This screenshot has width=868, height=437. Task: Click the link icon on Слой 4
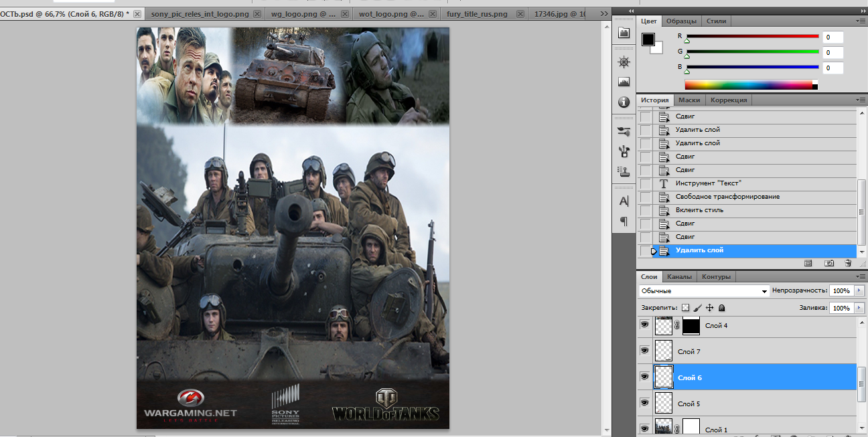677,325
